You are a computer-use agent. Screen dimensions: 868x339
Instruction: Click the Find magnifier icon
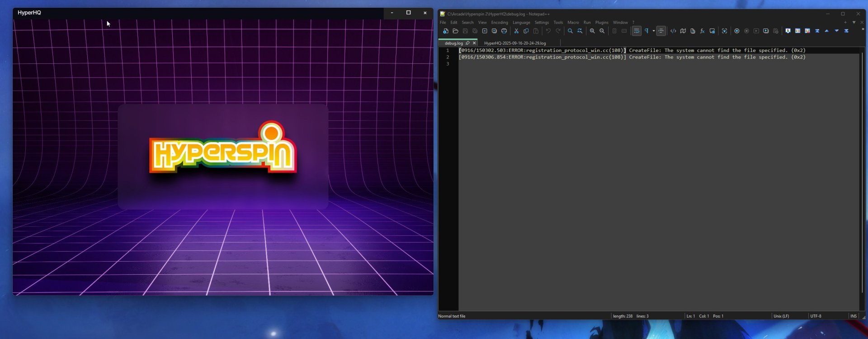570,31
